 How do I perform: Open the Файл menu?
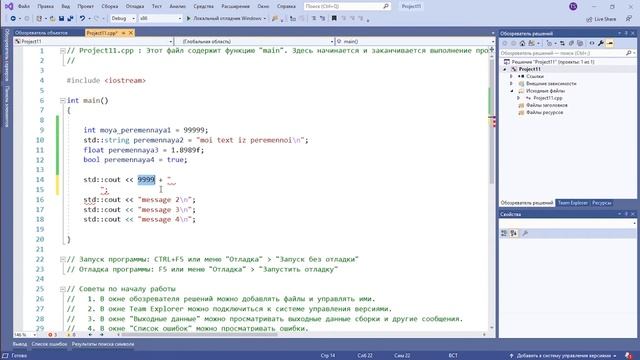[24, 7]
